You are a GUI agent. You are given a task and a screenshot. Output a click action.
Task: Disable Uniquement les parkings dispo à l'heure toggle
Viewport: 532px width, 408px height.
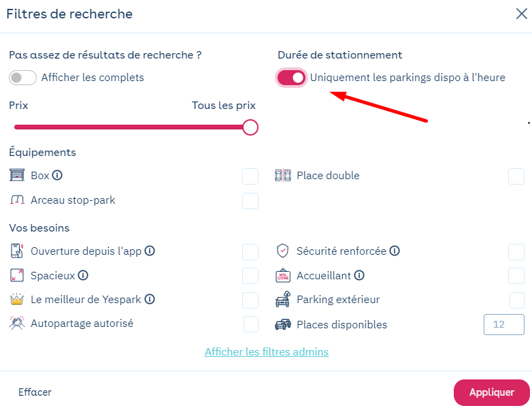291,78
